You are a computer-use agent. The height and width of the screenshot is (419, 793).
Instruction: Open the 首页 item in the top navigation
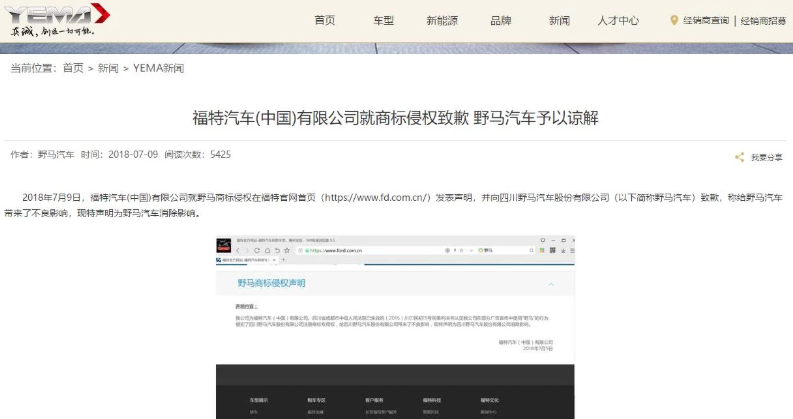(325, 21)
